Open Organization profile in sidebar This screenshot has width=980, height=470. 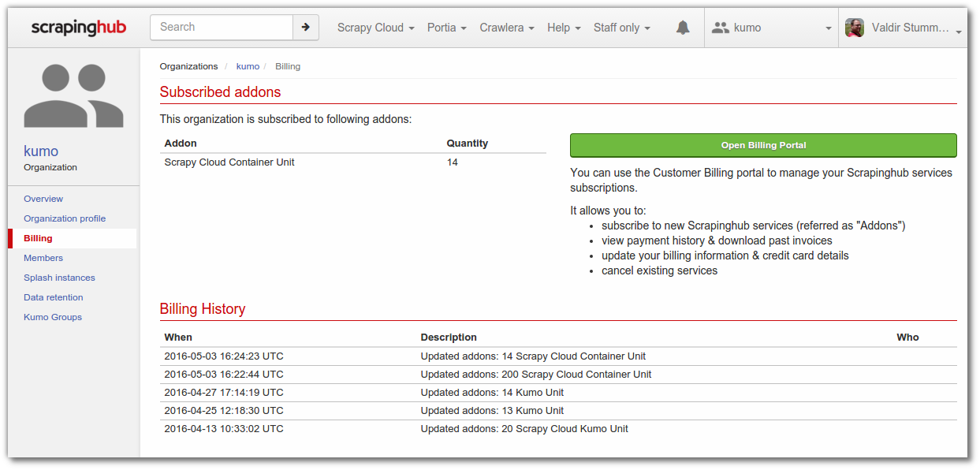(65, 218)
